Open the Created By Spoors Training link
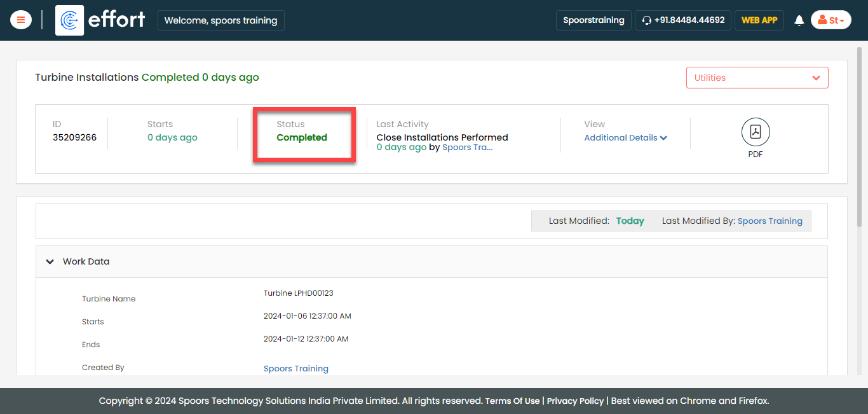Screen dimensions: 868x414 295,369
